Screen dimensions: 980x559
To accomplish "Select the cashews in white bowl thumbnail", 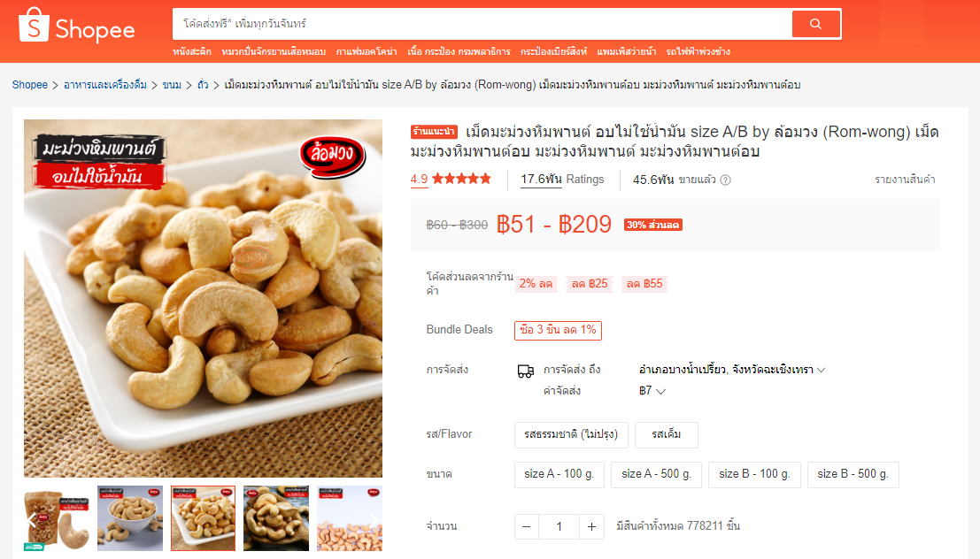I will point(130,518).
